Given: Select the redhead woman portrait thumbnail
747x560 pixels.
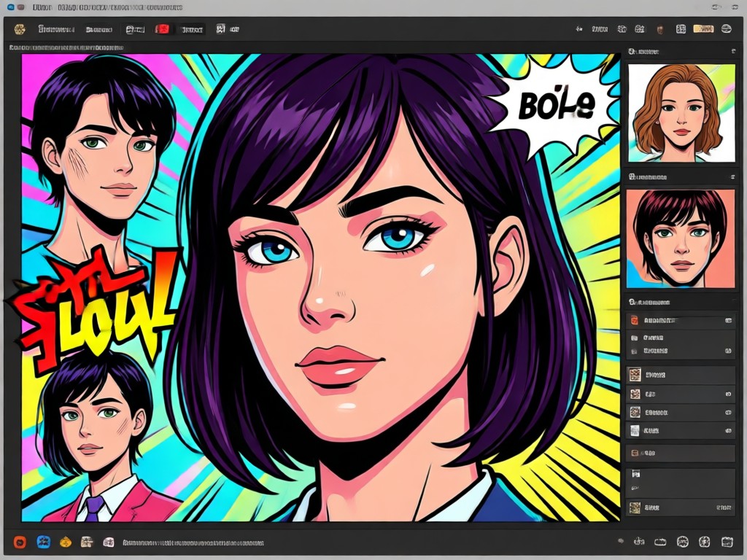Looking at the screenshot, I should [681, 113].
